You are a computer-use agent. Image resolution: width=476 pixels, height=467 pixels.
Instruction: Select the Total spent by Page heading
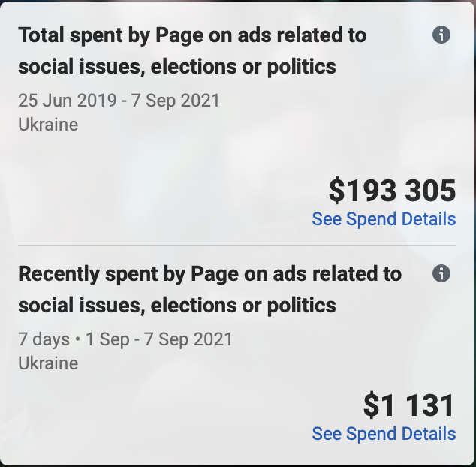point(192,50)
